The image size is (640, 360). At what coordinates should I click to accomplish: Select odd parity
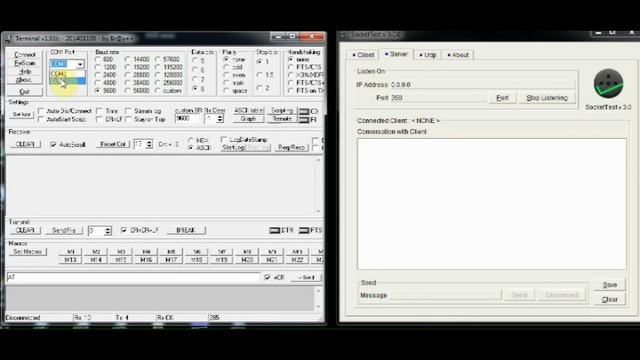point(226,67)
